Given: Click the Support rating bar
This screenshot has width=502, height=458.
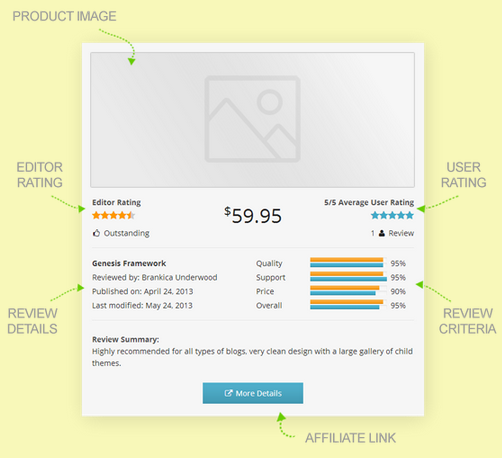Looking at the screenshot, I should [348, 277].
